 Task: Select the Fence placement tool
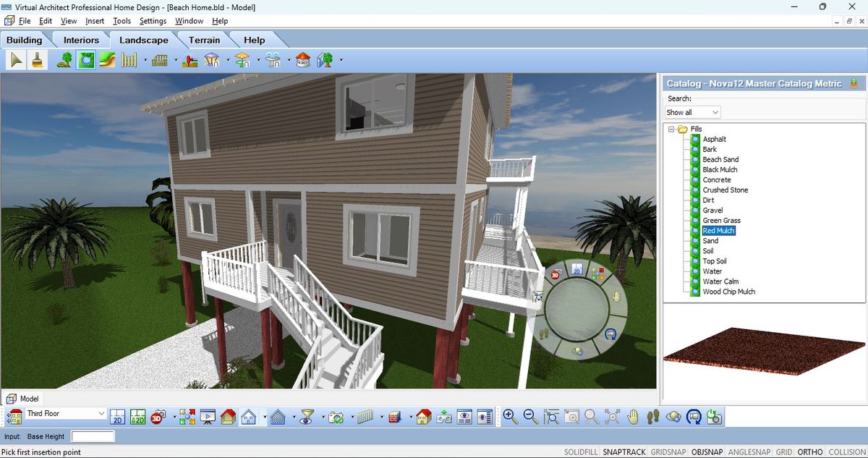127,59
